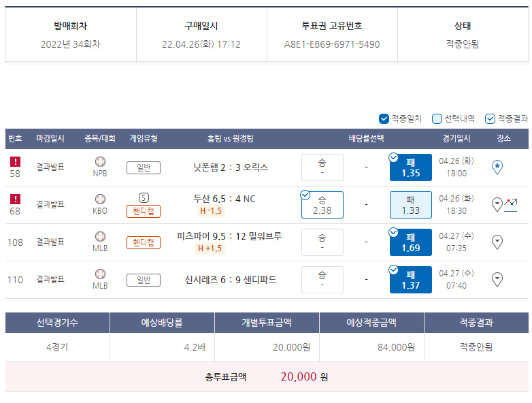Click 승 odds box for game 58
532x403 pixels.
pos(322,167)
